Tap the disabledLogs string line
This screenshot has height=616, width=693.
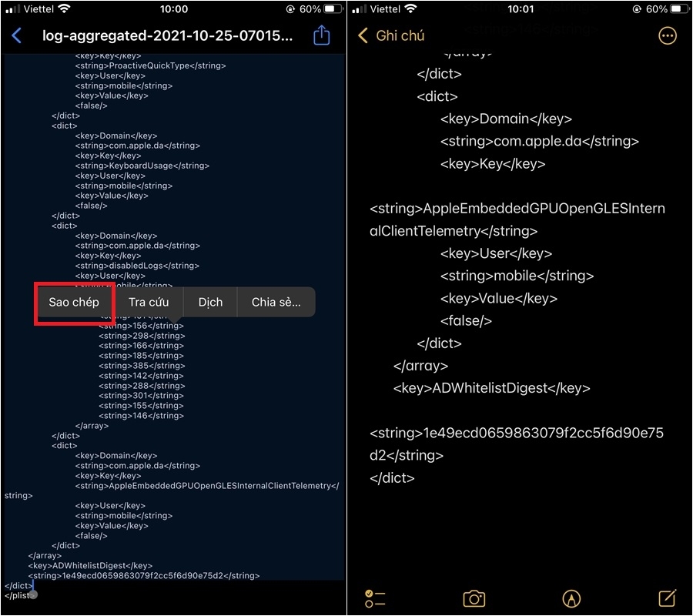pyautogui.click(x=137, y=266)
